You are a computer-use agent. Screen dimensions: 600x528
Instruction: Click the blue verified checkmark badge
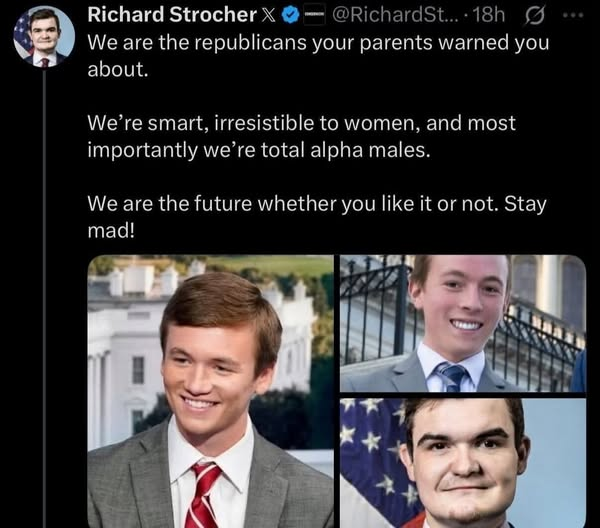[289, 15]
